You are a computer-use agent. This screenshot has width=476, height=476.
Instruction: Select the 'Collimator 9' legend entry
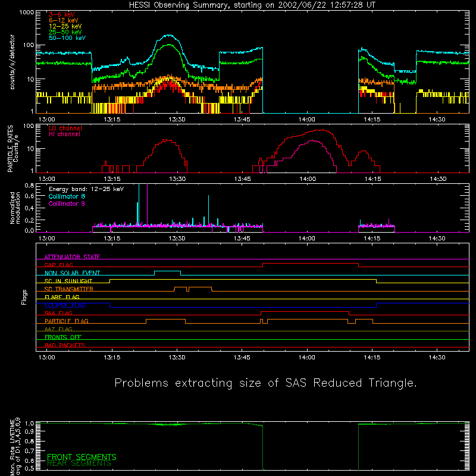(x=67, y=203)
